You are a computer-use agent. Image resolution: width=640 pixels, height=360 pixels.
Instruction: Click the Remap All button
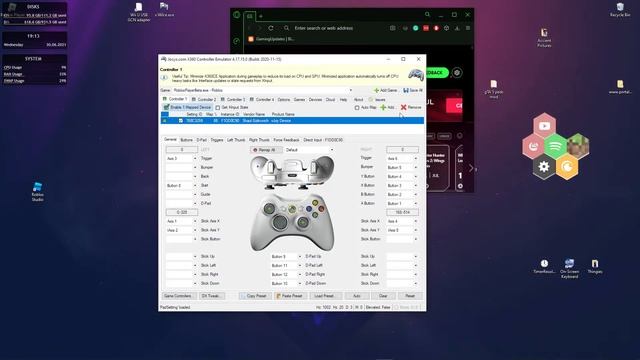266,150
